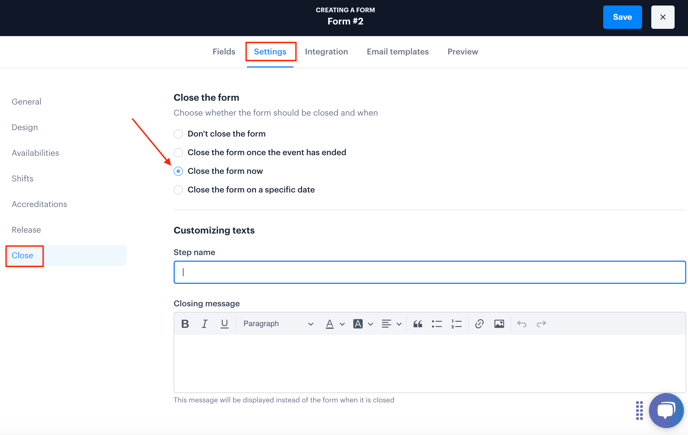Viewport: 688px width, 435px height.
Task: Open Release settings section
Action: [x=26, y=230]
